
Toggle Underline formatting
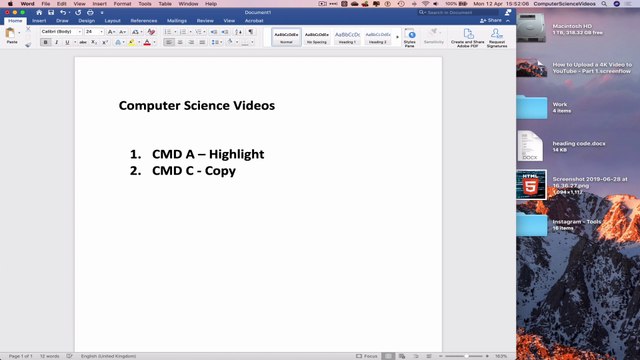coord(67,42)
